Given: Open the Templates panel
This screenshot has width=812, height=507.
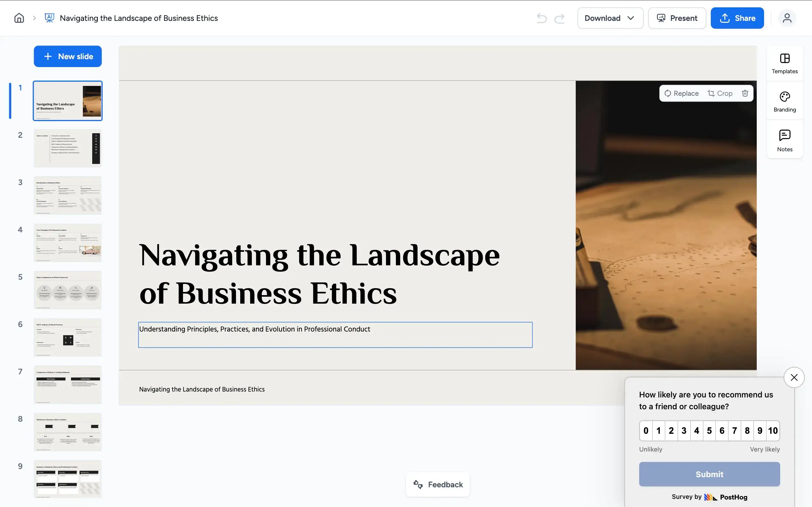Looking at the screenshot, I should [x=784, y=63].
